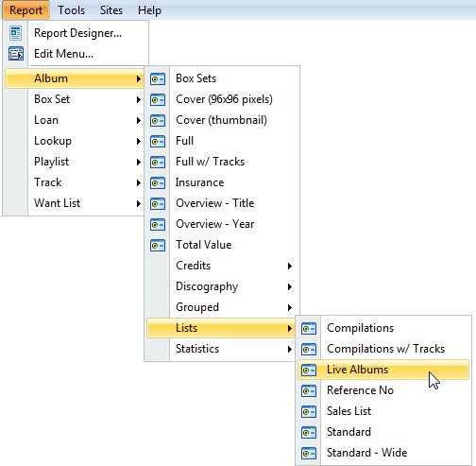
Task: Click the report icon beside Sales List
Action: click(309, 411)
